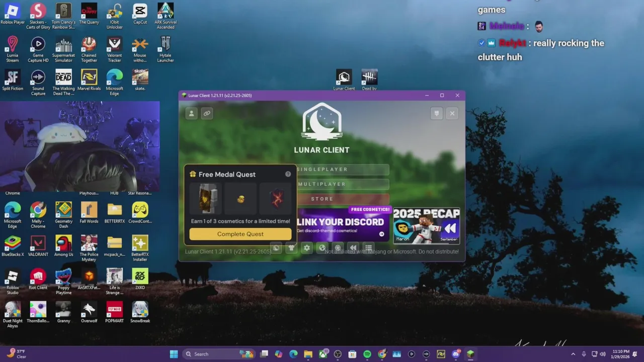Select the VALORANT desktop icon
Image resolution: width=644 pixels, height=362 pixels.
[38, 246]
